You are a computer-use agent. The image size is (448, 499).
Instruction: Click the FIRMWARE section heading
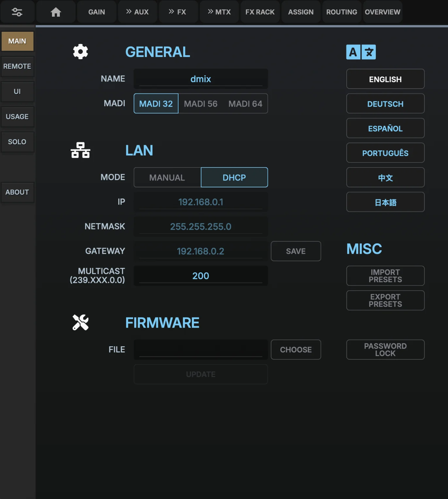tap(162, 323)
